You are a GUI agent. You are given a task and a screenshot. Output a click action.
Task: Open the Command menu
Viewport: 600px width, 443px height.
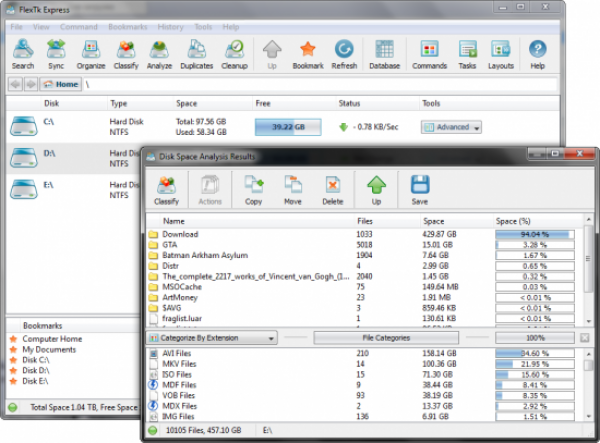tap(78, 25)
